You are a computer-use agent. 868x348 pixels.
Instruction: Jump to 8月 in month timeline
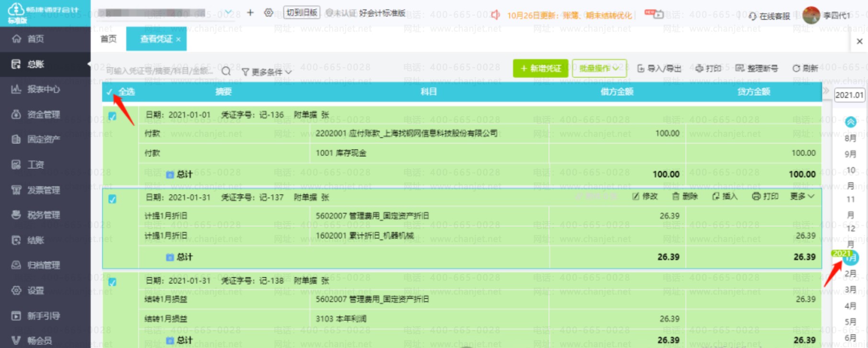(x=850, y=138)
